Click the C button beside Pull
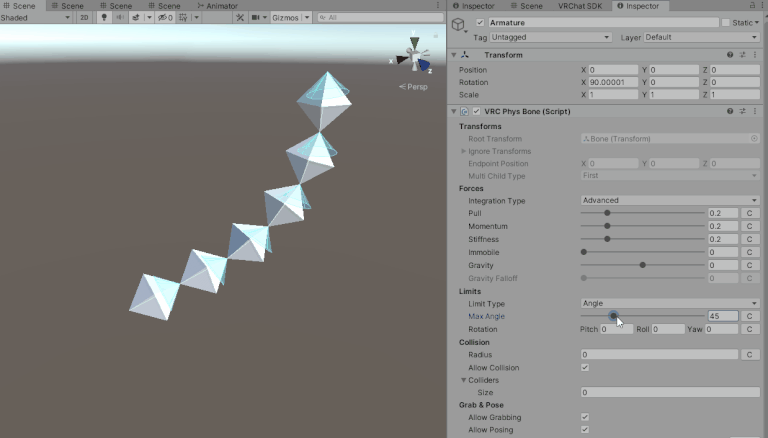The width and height of the screenshot is (768, 438). [749, 214]
